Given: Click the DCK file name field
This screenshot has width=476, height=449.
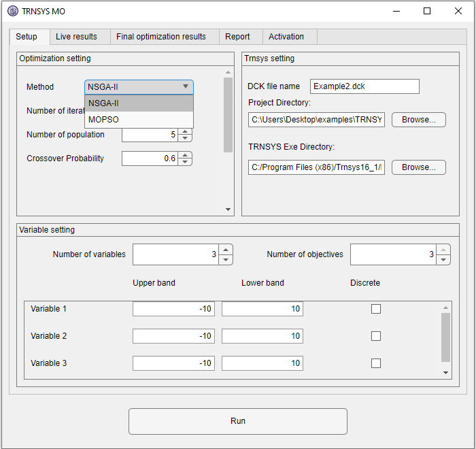Looking at the screenshot, I should click(364, 86).
